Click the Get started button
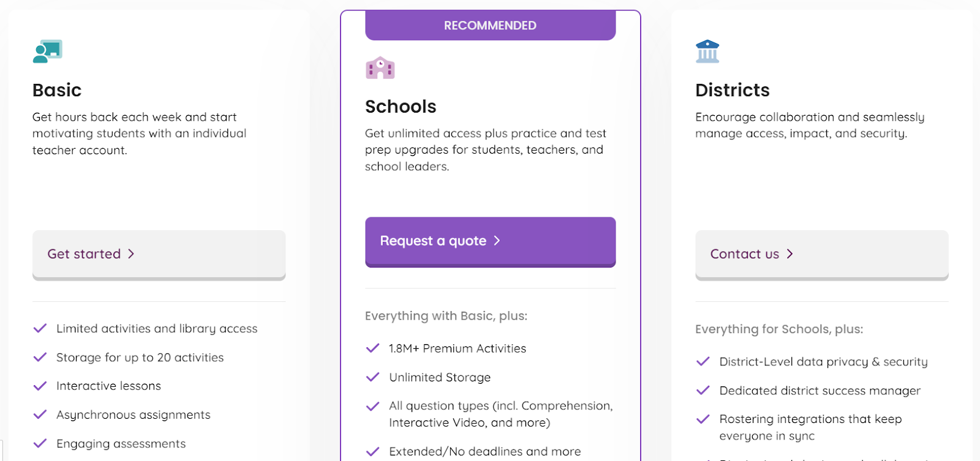The height and width of the screenshot is (461, 980). click(159, 255)
